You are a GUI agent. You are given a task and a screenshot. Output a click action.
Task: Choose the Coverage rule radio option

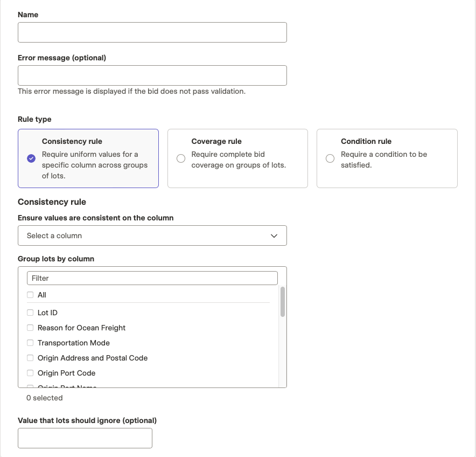click(181, 158)
